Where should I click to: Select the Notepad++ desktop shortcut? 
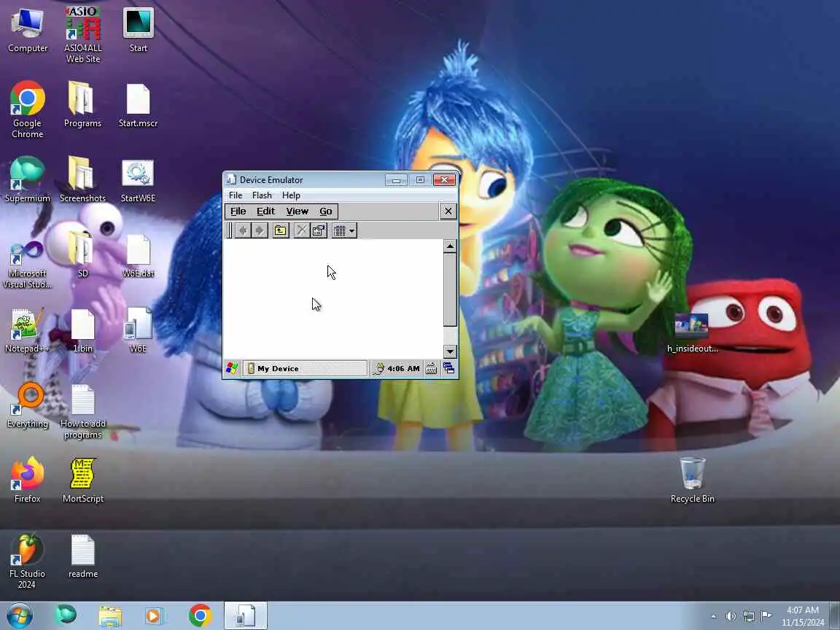click(x=27, y=330)
